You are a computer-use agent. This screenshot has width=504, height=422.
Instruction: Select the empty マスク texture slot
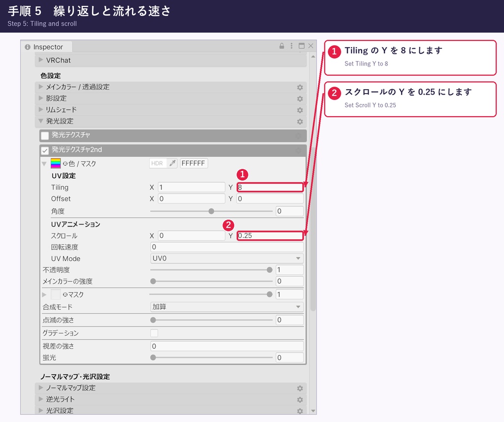[x=56, y=294]
